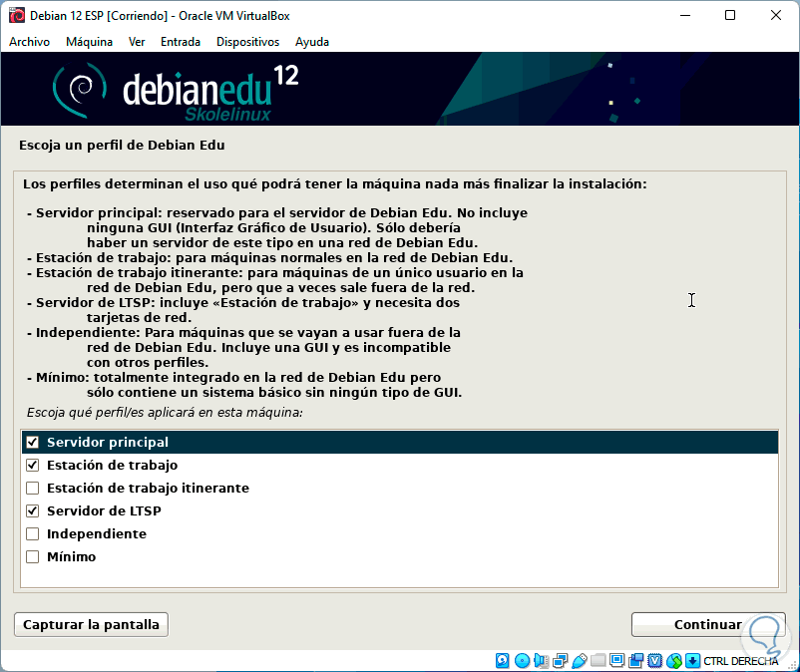
Task: Click the keyboard capture arrow icon
Action: coord(692,661)
